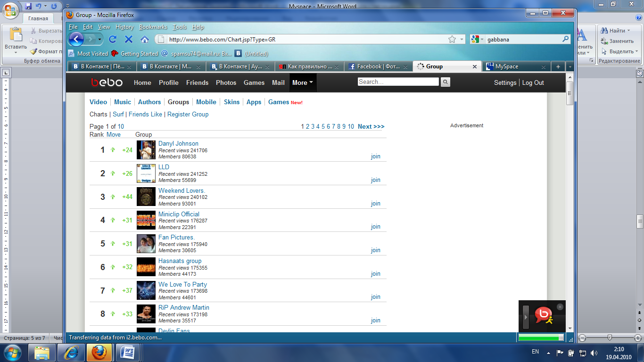Click the Move column header link
Image resolution: width=644 pixels, height=362 pixels.
114,134
